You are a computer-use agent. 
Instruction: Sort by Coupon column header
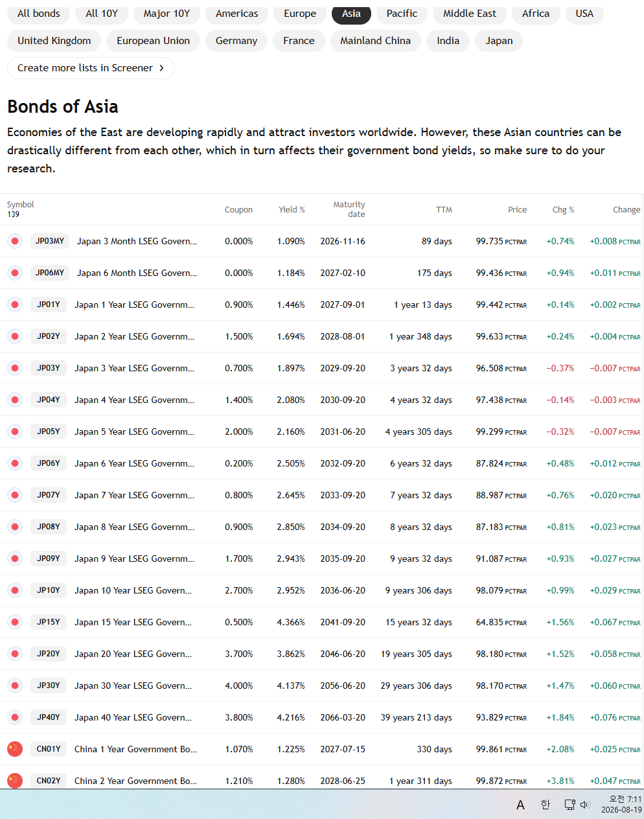click(x=238, y=210)
